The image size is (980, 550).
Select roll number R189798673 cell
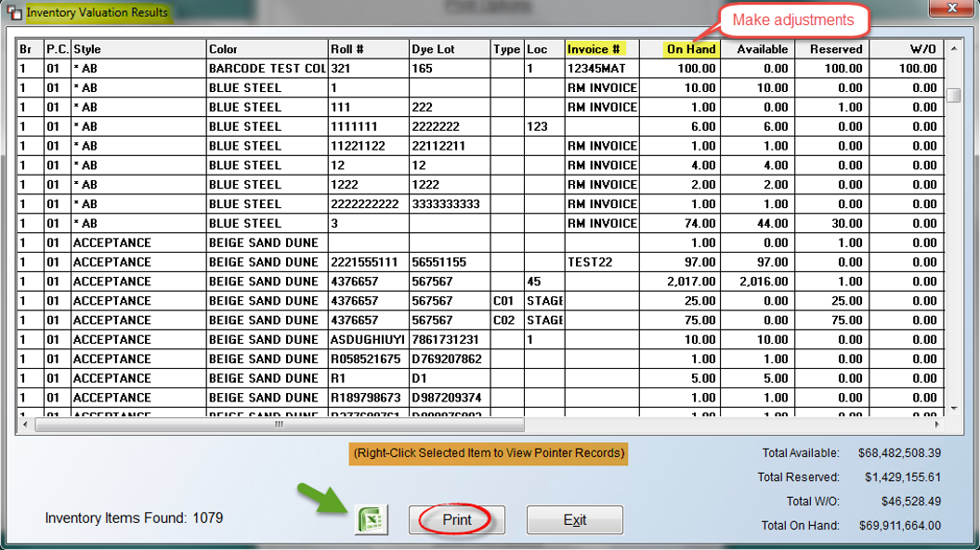point(368,398)
